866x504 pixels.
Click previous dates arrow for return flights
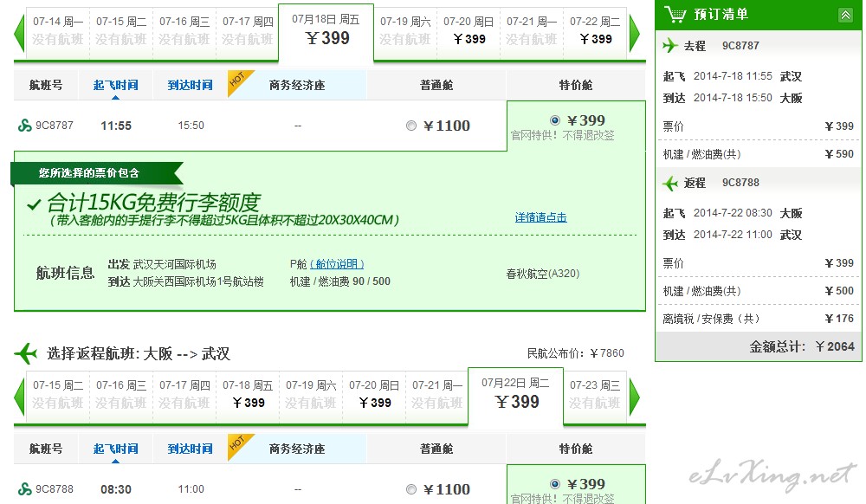point(19,397)
